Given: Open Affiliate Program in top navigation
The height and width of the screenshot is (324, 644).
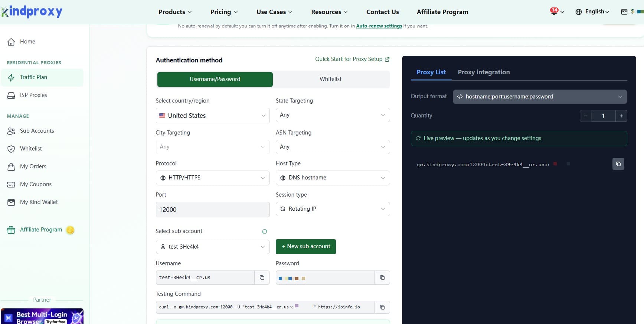Looking at the screenshot, I should click(442, 12).
